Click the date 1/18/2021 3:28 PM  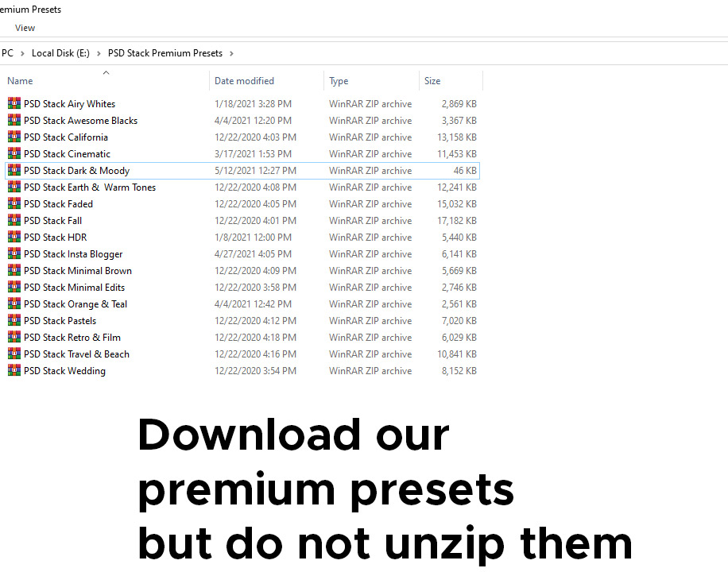pyautogui.click(x=253, y=104)
